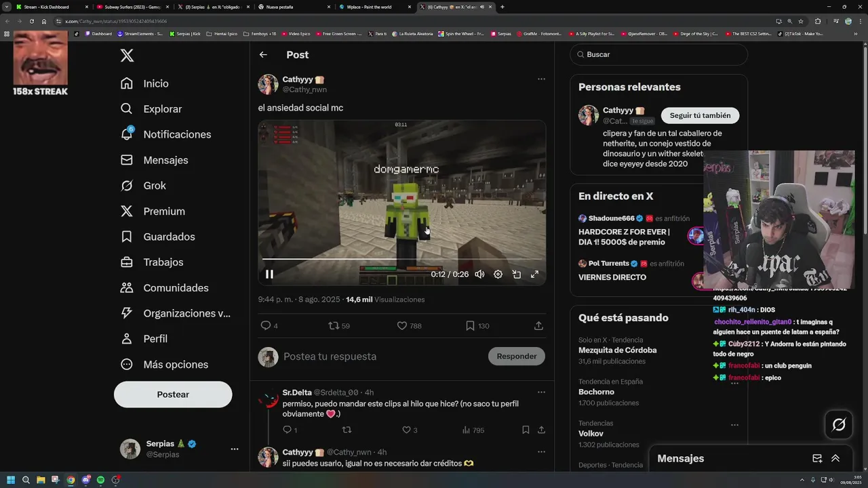Click Seguir tú también button
Screen dimensions: 868x488
coord(700,115)
